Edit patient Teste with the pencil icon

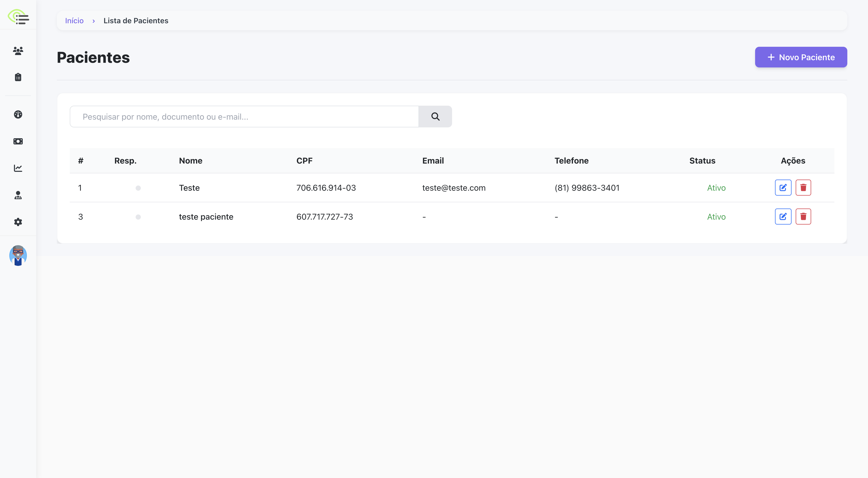click(783, 188)
